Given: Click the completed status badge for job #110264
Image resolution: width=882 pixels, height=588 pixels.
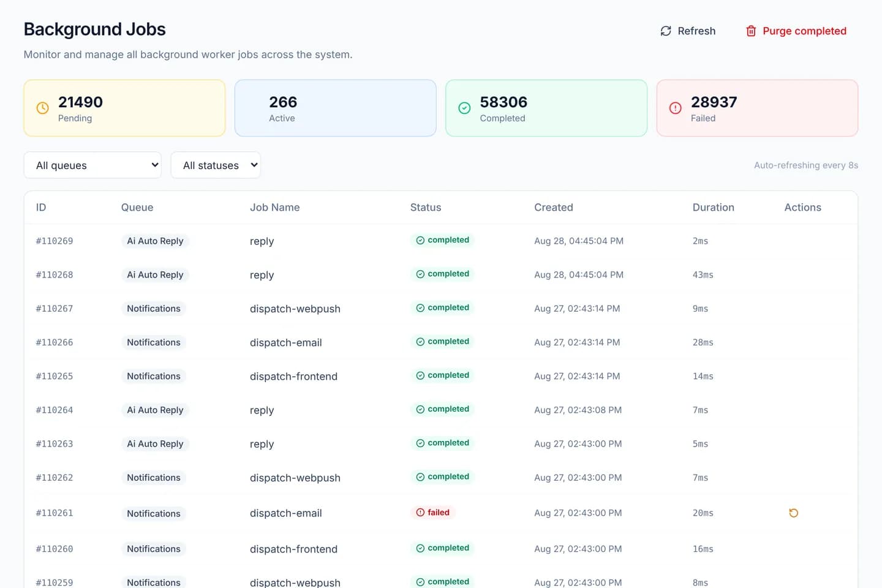Looking at the screenshot, I should click(442, 409).
